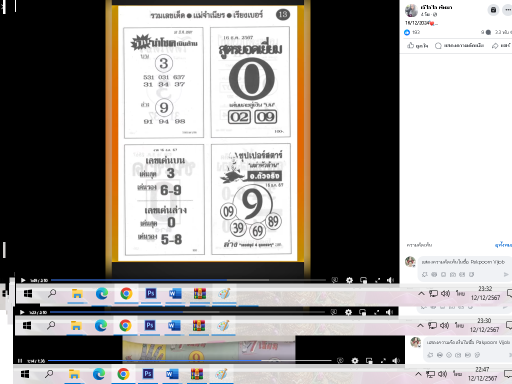Click the Share arrow button under the post

click(x=501, y=46)
